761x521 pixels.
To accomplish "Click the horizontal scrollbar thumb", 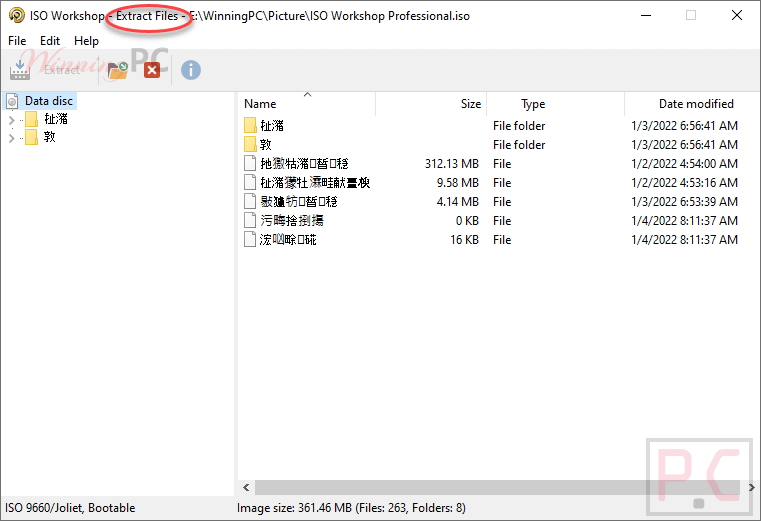I will 497,487.
